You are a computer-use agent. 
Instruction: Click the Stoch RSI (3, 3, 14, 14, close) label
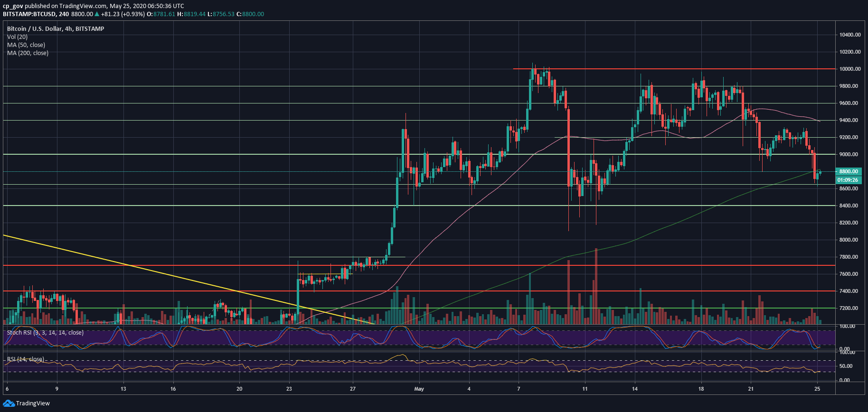point(45,332)
